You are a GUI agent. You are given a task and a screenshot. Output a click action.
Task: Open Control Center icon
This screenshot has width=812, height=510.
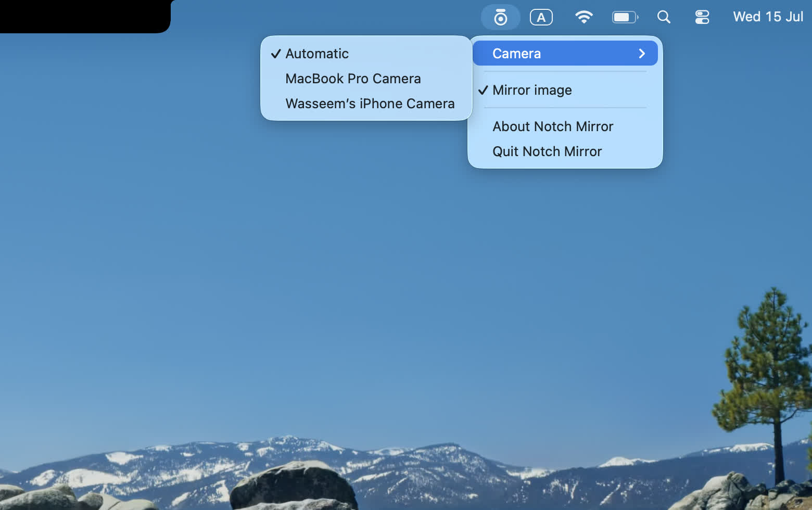pos(702,17)
